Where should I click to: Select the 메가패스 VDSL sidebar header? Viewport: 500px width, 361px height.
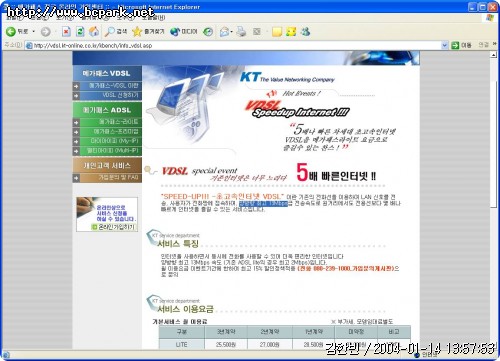tap(107, 73)
